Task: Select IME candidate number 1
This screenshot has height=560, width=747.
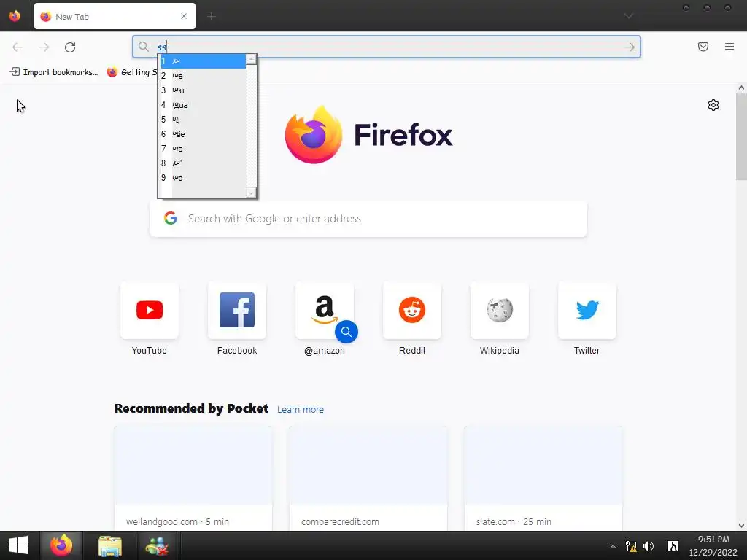Action: pyautogui.click(x=203, y=61)
